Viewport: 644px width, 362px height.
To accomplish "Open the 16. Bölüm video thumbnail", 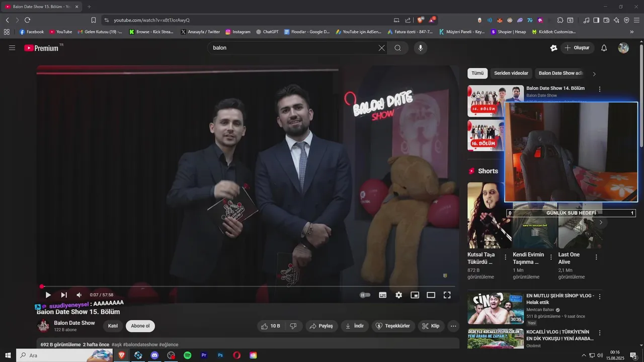I will (x=486, y=135).
